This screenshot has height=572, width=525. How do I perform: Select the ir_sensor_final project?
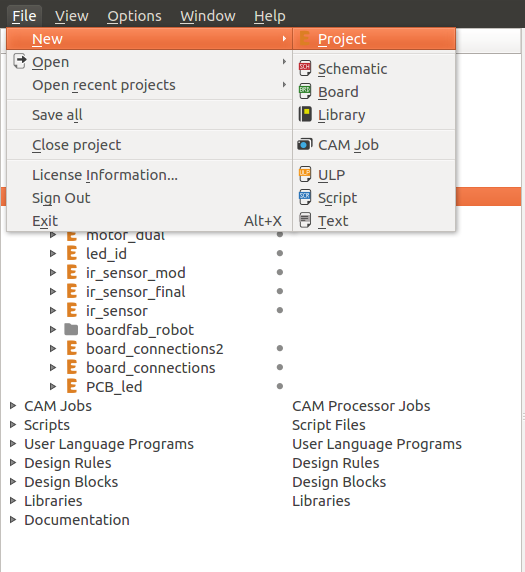pyautogui.click(x=136, y=292)
